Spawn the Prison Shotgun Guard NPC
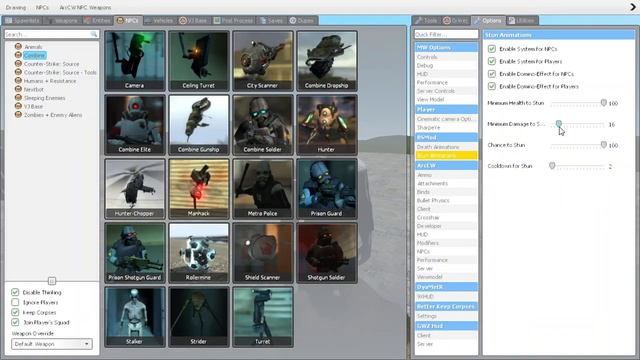 coord(135,253)
